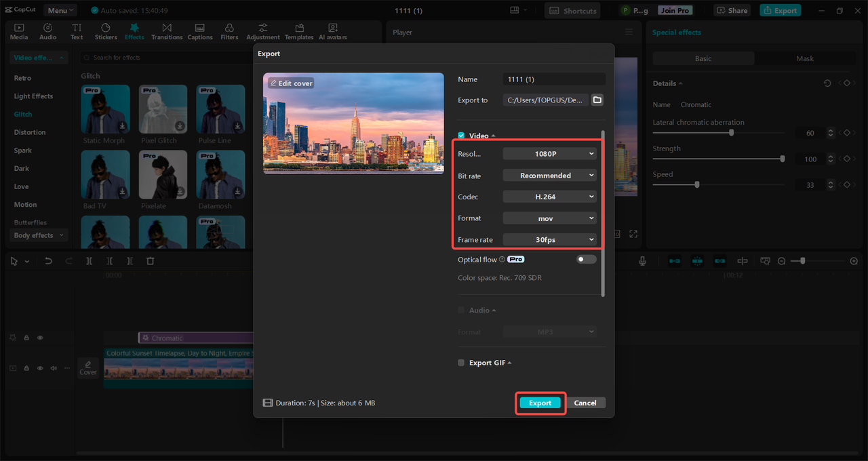Click the delete-right trim icon

coord(130,261)
